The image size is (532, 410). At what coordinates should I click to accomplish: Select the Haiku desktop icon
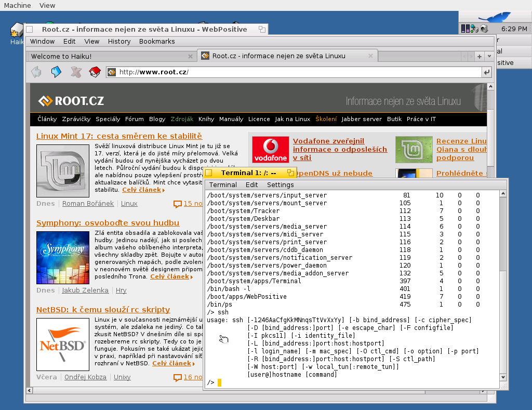tap(16, 34)
